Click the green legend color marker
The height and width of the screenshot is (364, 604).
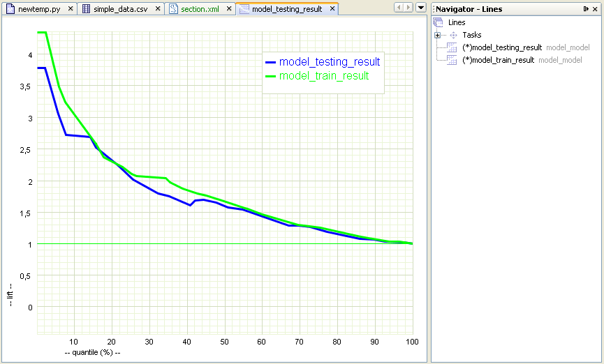pos(270,76)
